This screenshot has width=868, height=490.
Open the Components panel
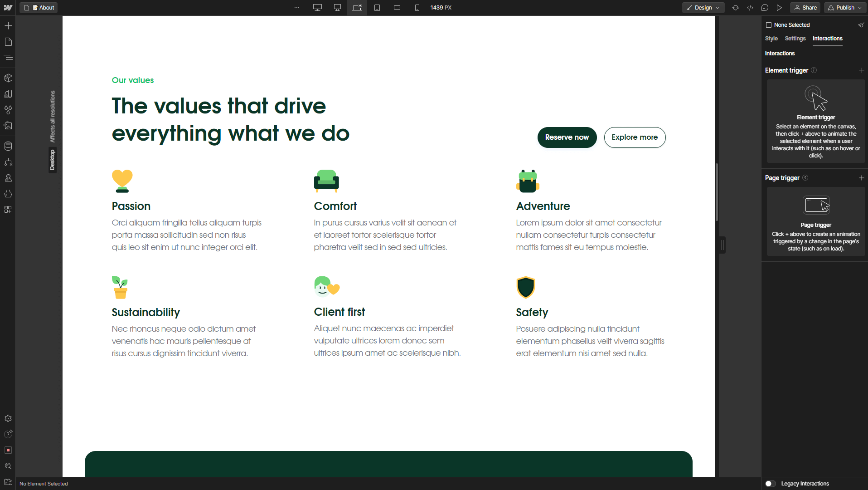click(x=8, y=78)
